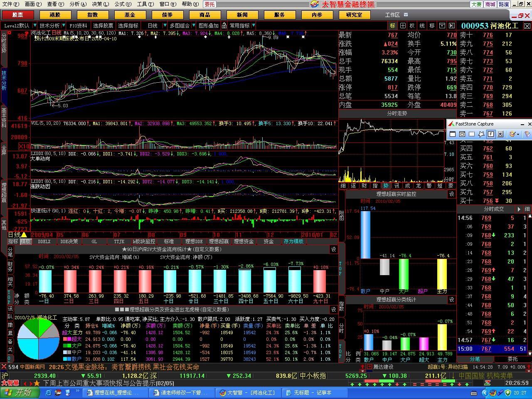The width and height of the screenshot is (532, 399).
Task: Click the F10资料 button
Action: pos(79,26)
